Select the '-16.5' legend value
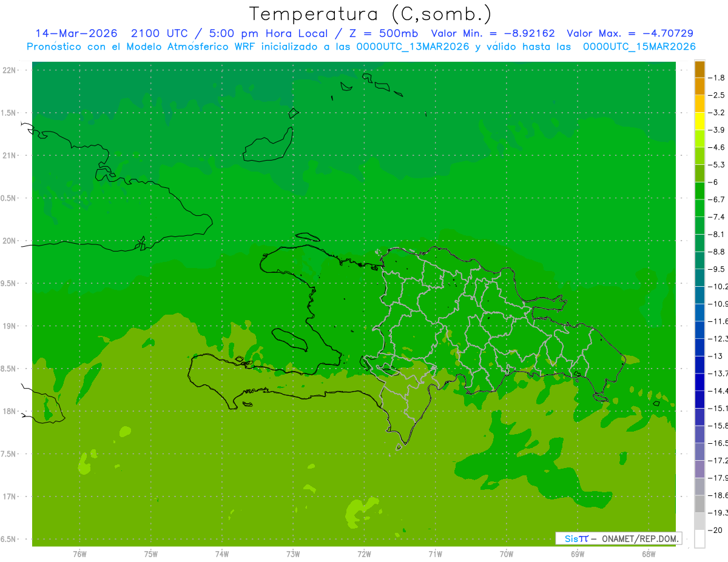The height and width of the screenshot is (562, 728). tap(718, 443)
